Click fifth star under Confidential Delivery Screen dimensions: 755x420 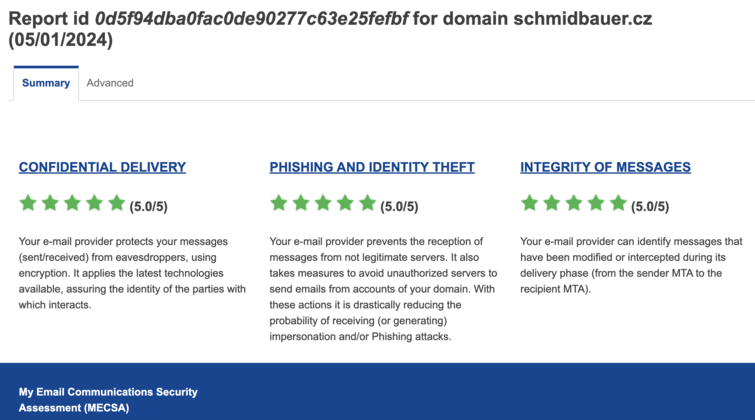click(x=117, y=203)
